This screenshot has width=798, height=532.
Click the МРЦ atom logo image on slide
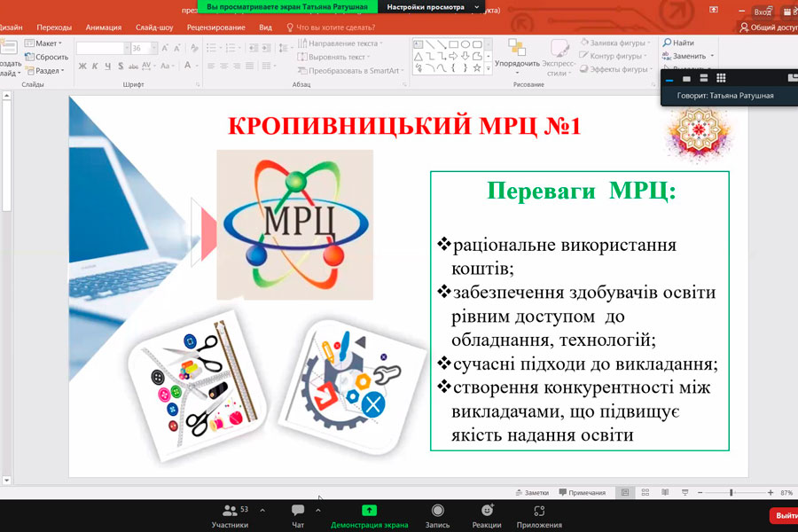click(294, 224)
